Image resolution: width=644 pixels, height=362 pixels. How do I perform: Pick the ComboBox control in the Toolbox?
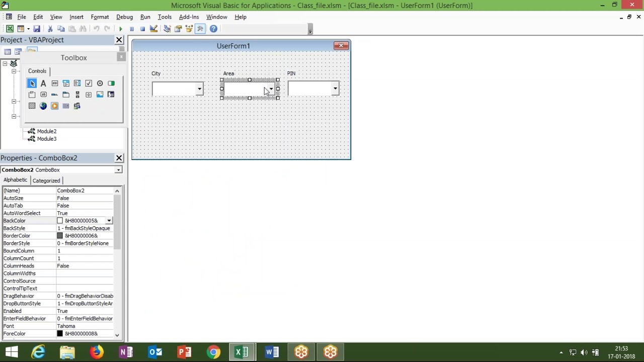[66, 83]
